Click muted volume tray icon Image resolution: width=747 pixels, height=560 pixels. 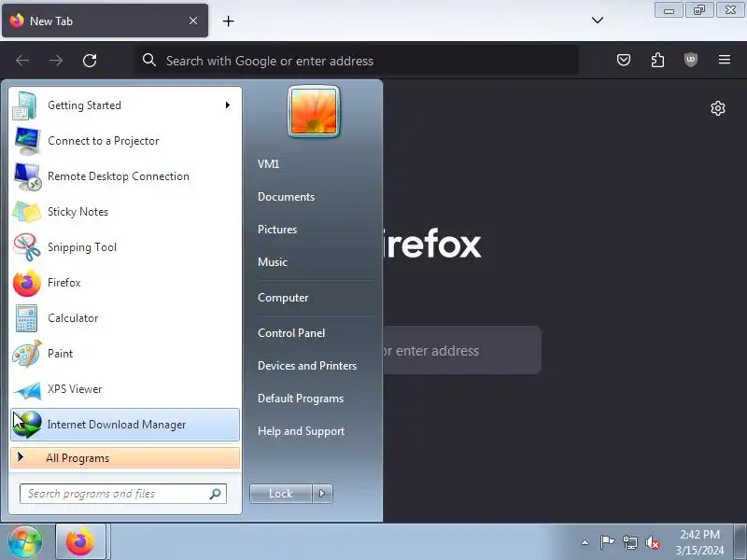pyautogui.click(x=652, y=542)
